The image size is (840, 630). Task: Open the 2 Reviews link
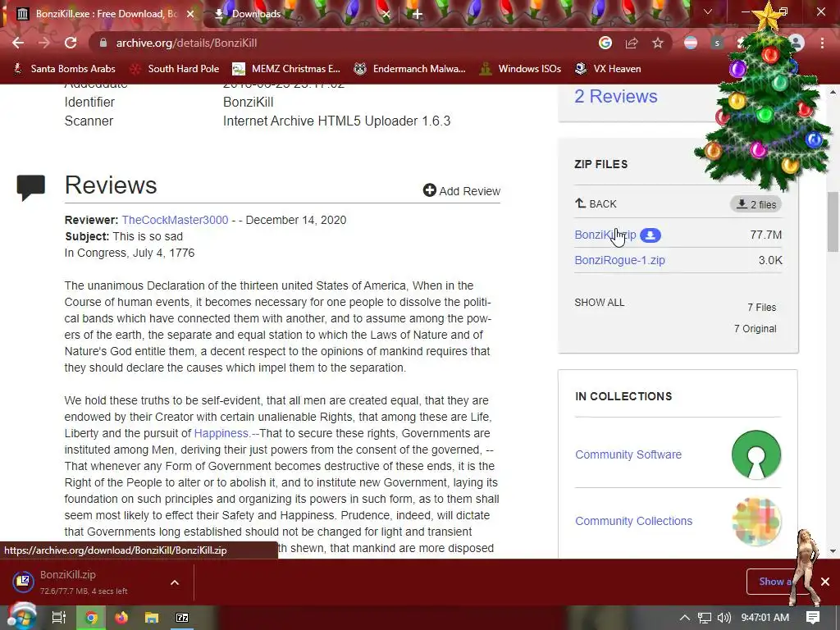tap(615, 97)
